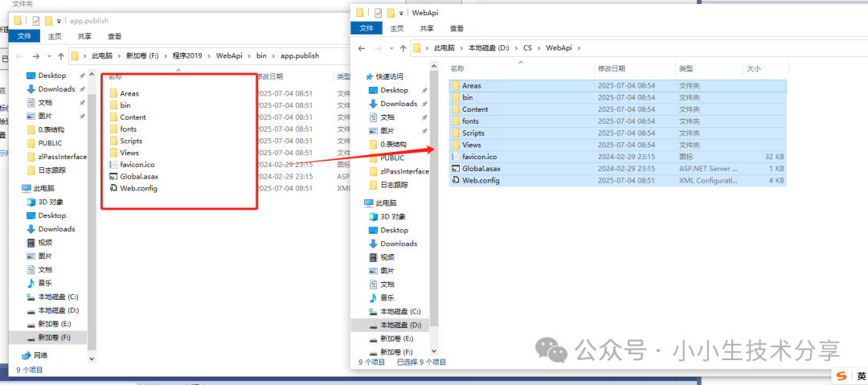Select Scripts folder in app.publish window
Screen dimensions: 868x385
point(125,141)
